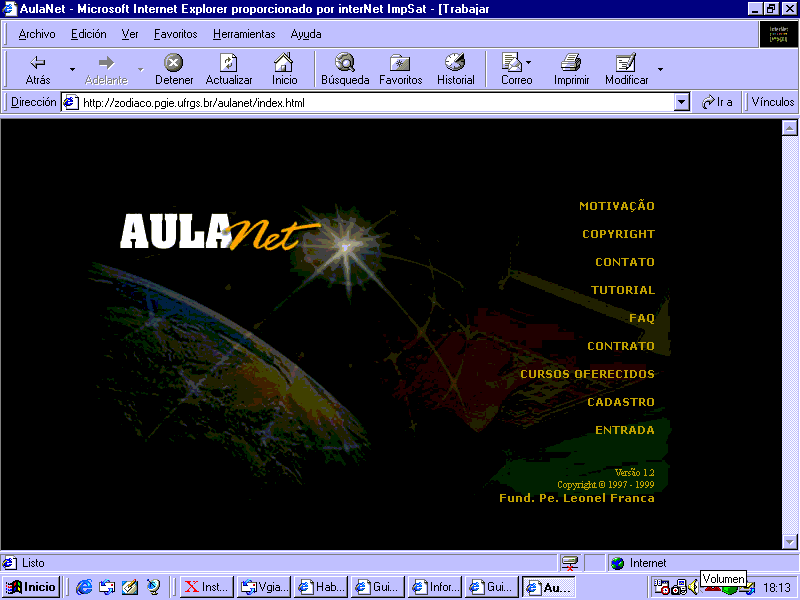Viewport: 800px width, 600px height.
Task: Click the ENTRADA link
Action: tap(624, 430)
